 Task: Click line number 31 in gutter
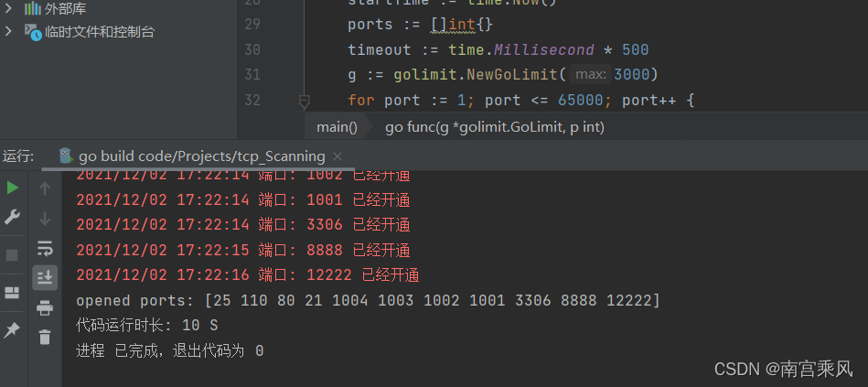point(252,74)
